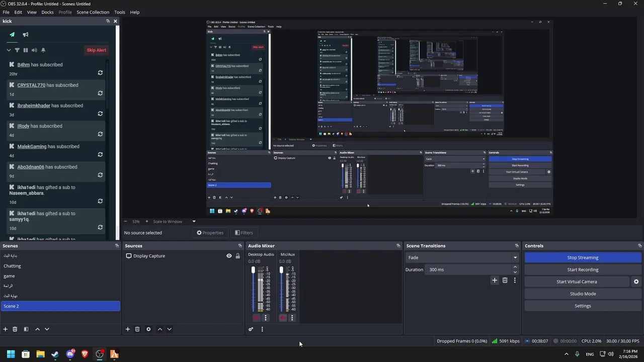Screen dimensions: 644x362
Task: Open the Scene Collection menu
Action: 93,12
